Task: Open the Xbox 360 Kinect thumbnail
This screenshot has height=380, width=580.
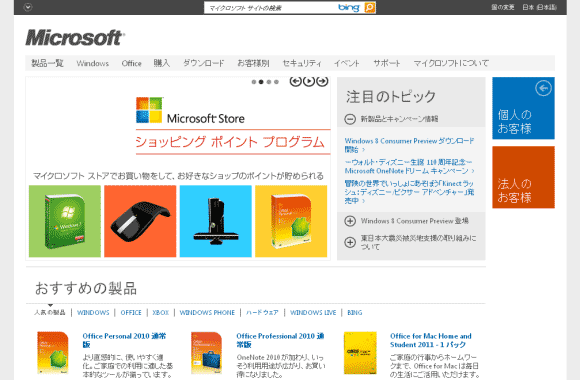Action: [x=216, y=221]
